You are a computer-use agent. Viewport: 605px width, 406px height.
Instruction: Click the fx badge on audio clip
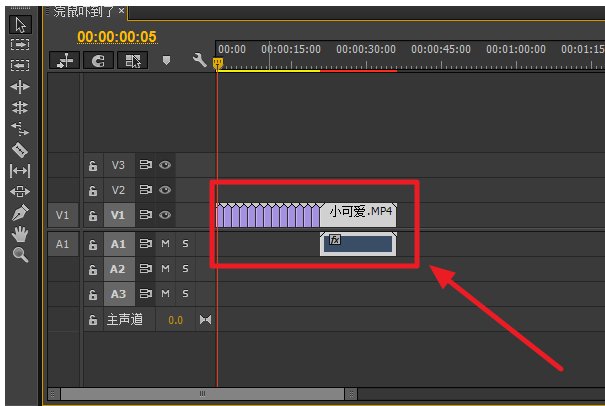coord(335,240)
